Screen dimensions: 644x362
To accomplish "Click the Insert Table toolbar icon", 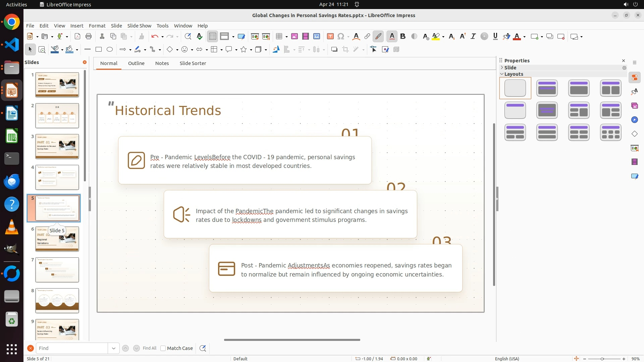I will [279, 37].
